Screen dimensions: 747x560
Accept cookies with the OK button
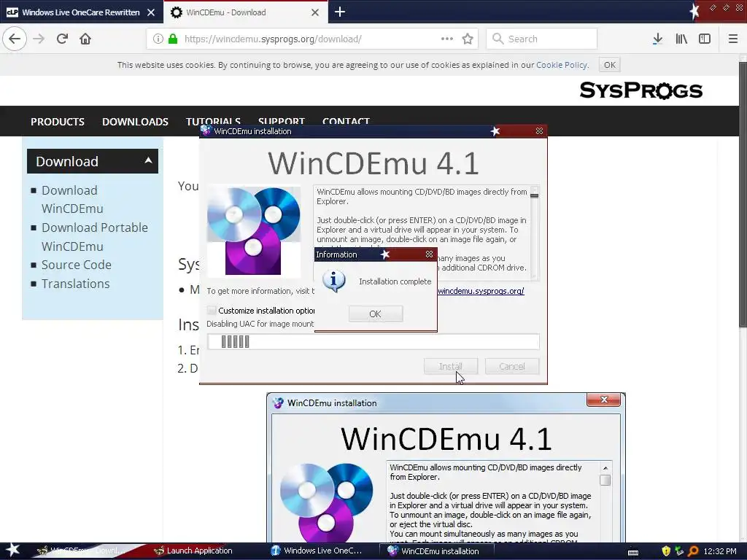tap(609, 65)
